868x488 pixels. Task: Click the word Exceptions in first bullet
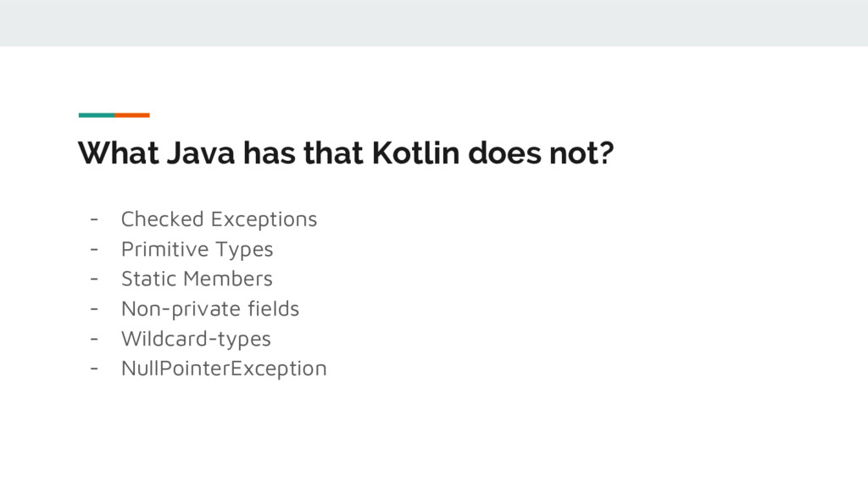(264, 219)
